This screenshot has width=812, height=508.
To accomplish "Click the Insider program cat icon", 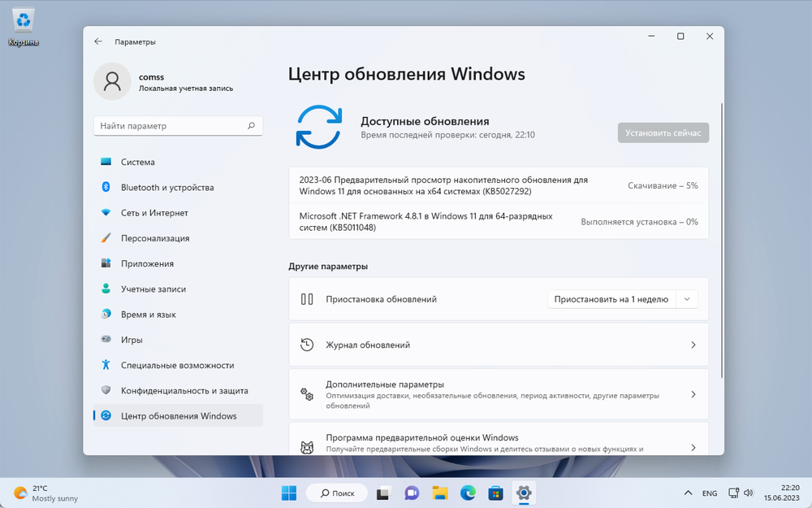I will coord(307,447).
